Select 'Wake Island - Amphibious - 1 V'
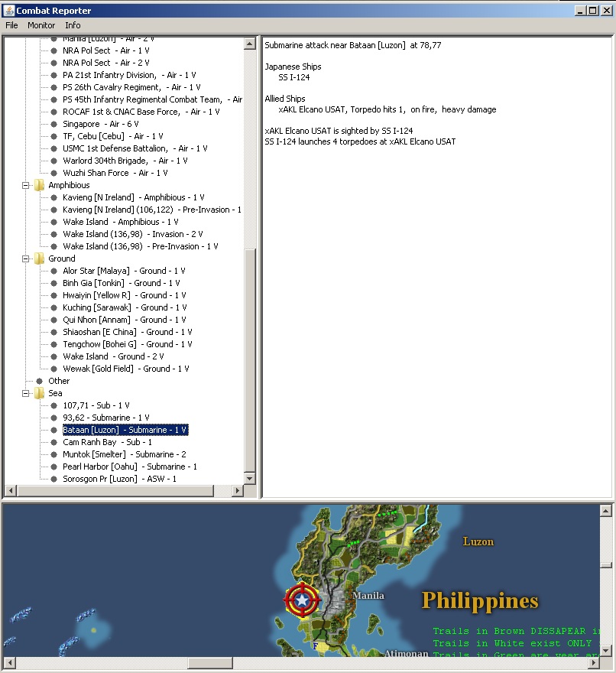The height and width of the screenshot is (673, 616). click(x=121, y=222)
